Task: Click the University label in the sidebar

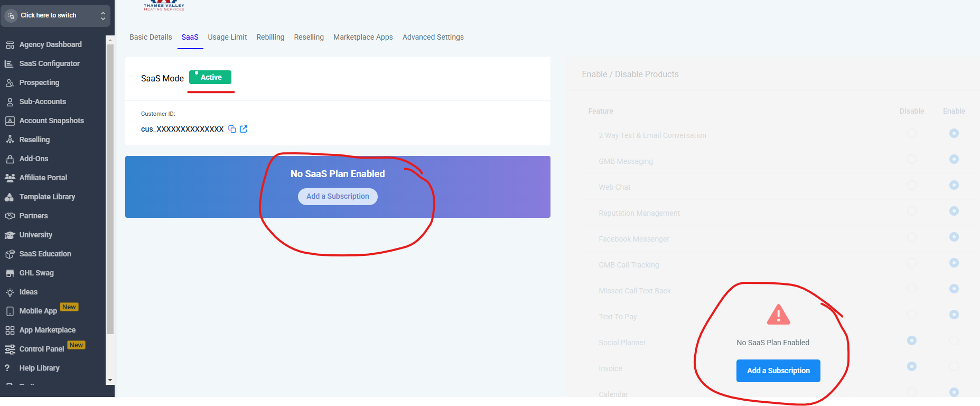Action: tap(36, 235)
